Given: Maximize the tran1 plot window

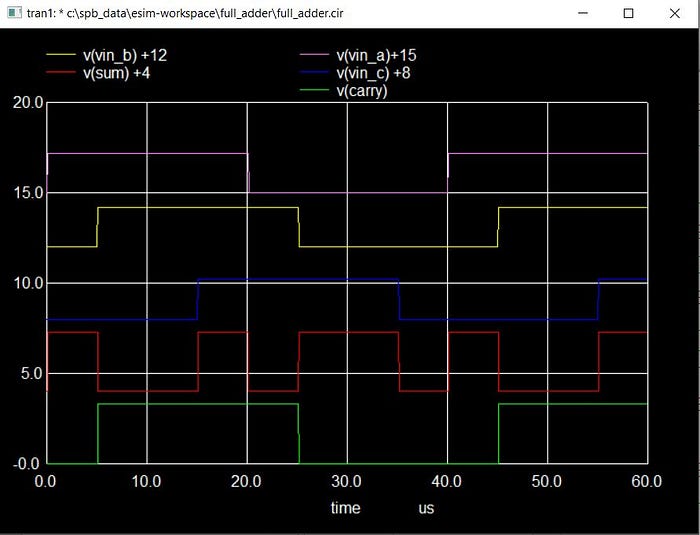Looking at the screenshot, I should click(x=628, y=13).
